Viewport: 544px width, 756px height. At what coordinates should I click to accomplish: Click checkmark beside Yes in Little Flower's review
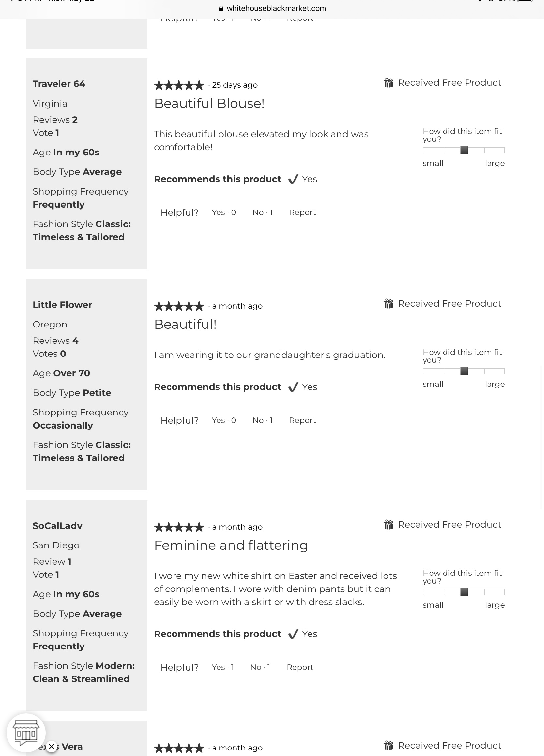(x=293, y=387)
